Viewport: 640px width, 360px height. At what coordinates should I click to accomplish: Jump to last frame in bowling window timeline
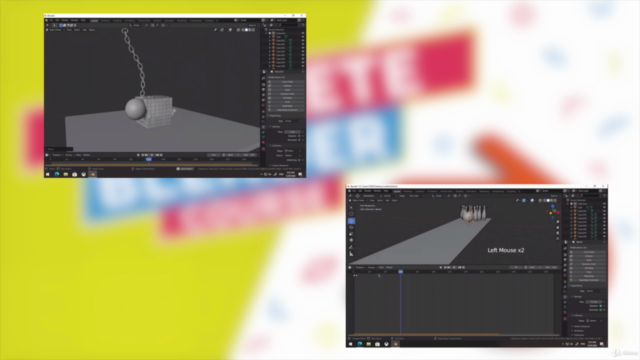[463, 267]
